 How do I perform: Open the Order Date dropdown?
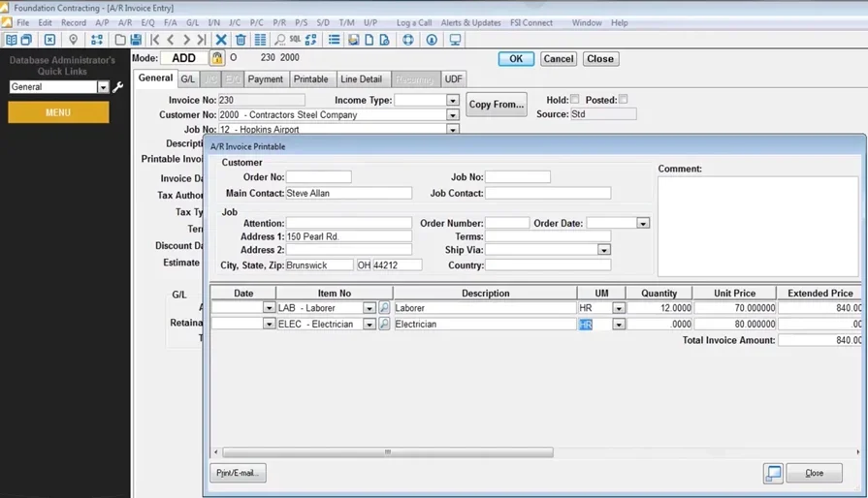coord(643,223)
